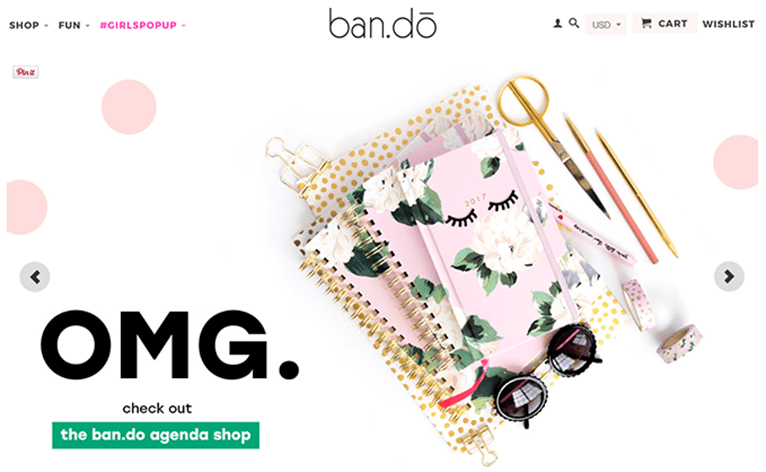Expand the SHOP dropdown menu
The image size is (766, 472).
[x=29, y=25]
